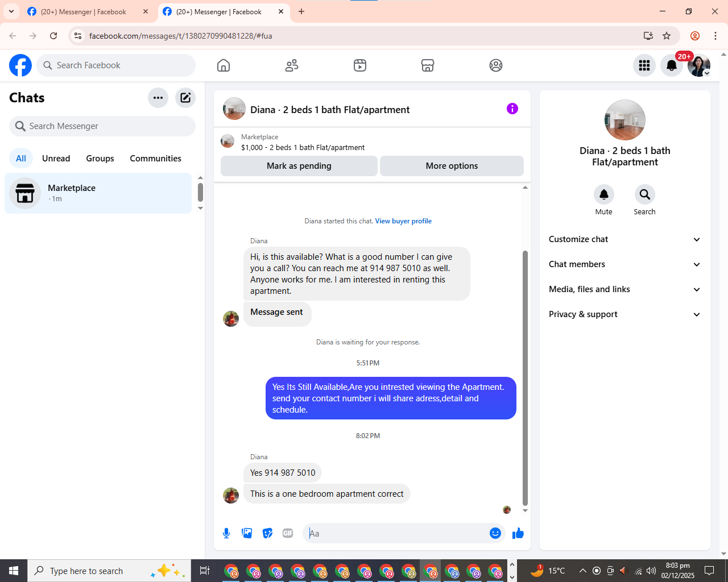Expand the Privacy & support section
The height and width of the screenshot is (582, 728).
coord(625,314)
